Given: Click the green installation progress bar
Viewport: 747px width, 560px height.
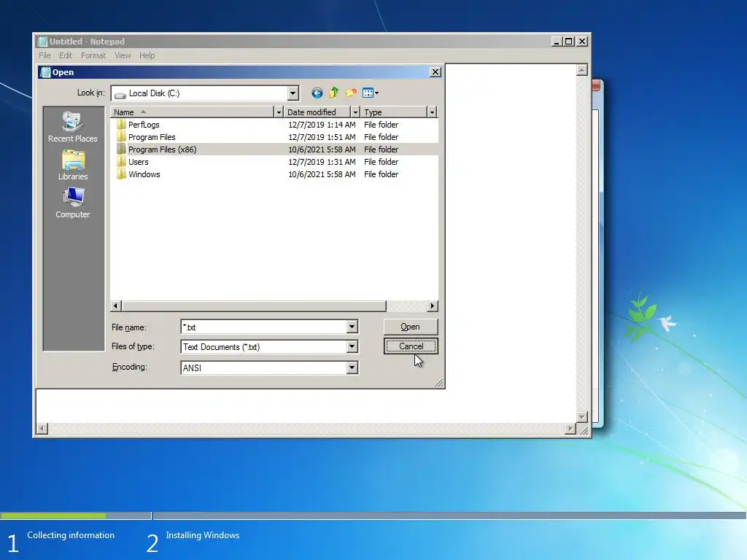Looking at the screenshot, I should pyautogui.click(x=53, y=516).
